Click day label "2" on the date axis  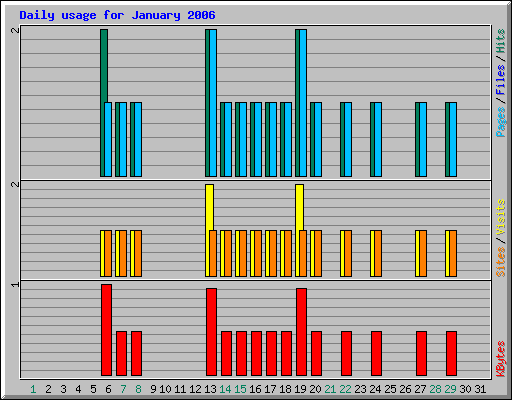(x=48, y=389)
